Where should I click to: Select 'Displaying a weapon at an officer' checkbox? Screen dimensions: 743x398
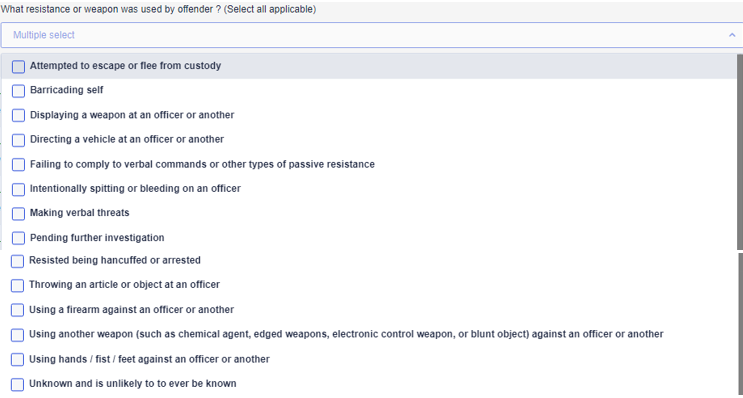(18, 116)
